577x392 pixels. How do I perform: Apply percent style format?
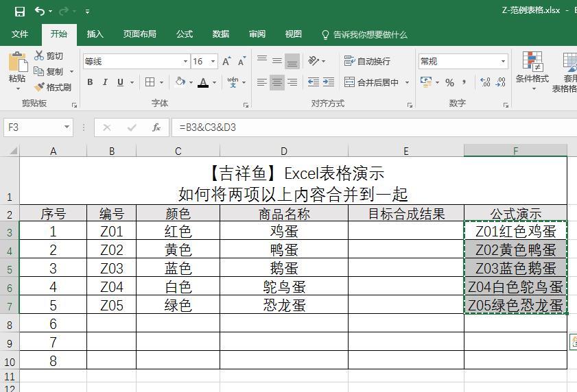[449, 82]
